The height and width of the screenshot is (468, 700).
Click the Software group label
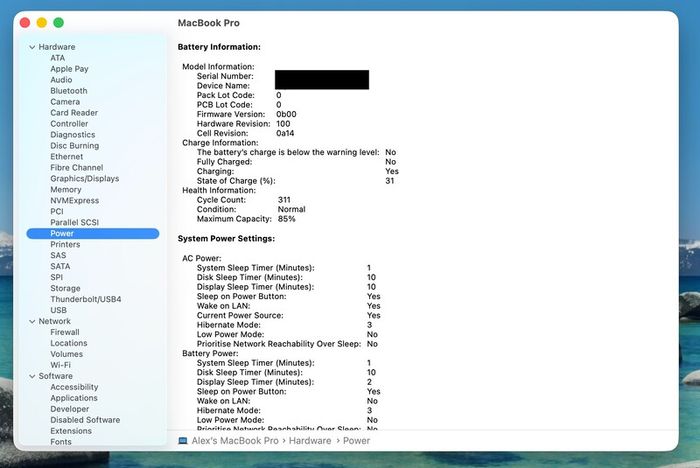55,376
